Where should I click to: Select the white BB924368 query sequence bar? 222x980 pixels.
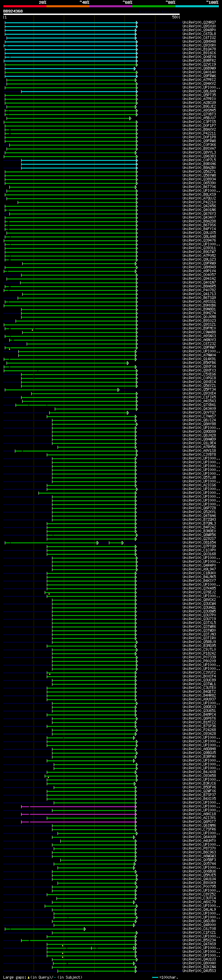[x=92, y=14]
